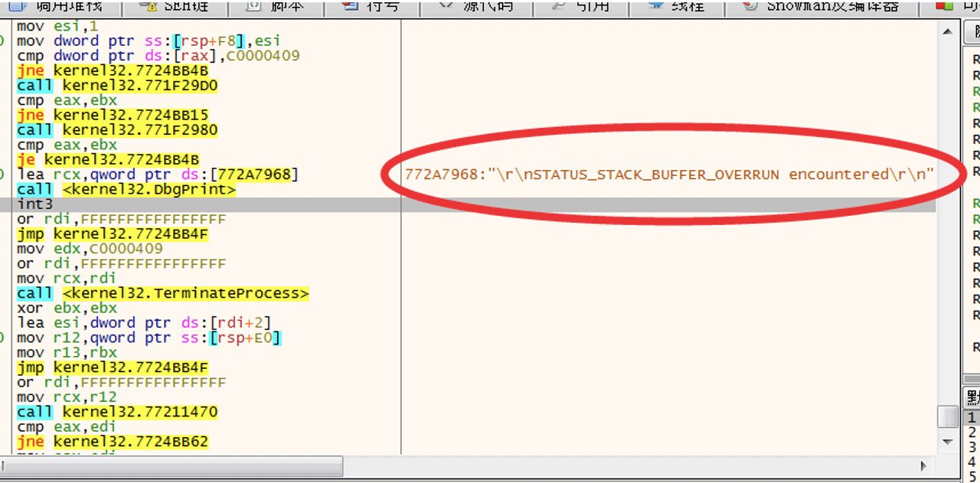Open the 源代码 tab
980x483 pixels.
pyautogui.click(x=475, y=8)
